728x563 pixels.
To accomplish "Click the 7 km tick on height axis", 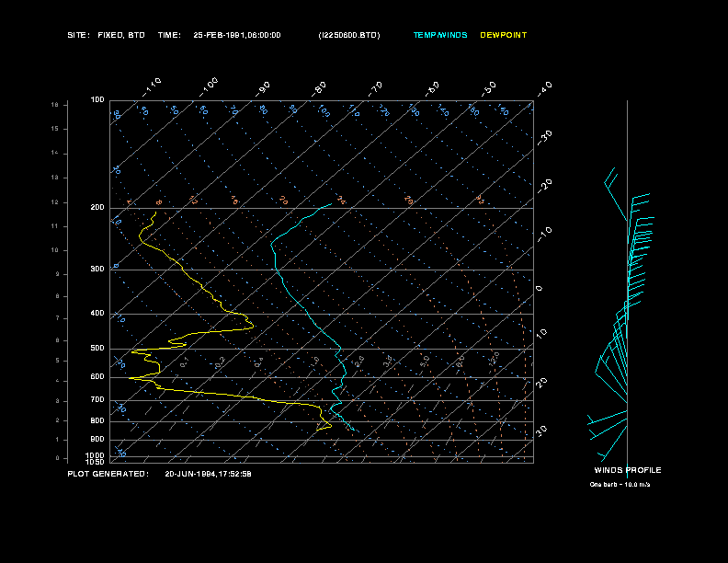I will click(58, 318).
